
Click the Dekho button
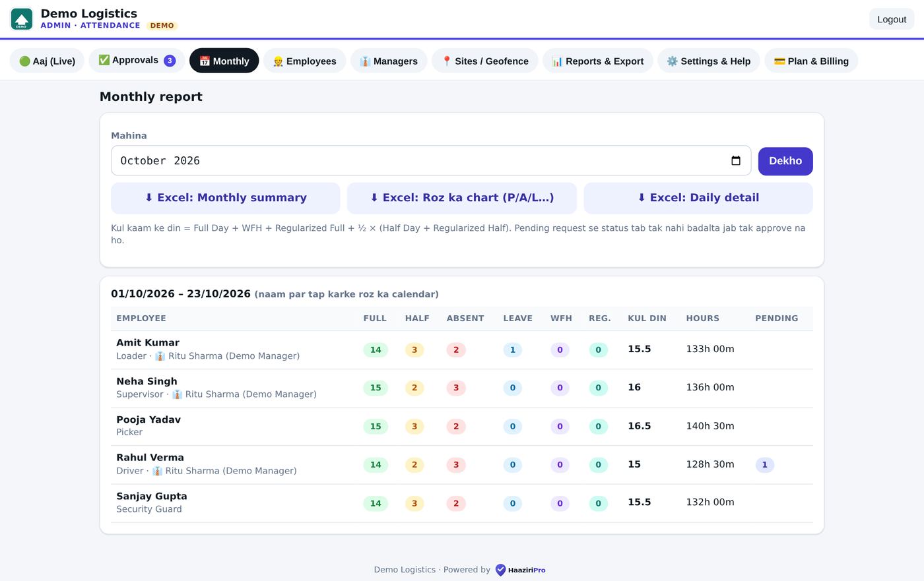click(785, 161)
